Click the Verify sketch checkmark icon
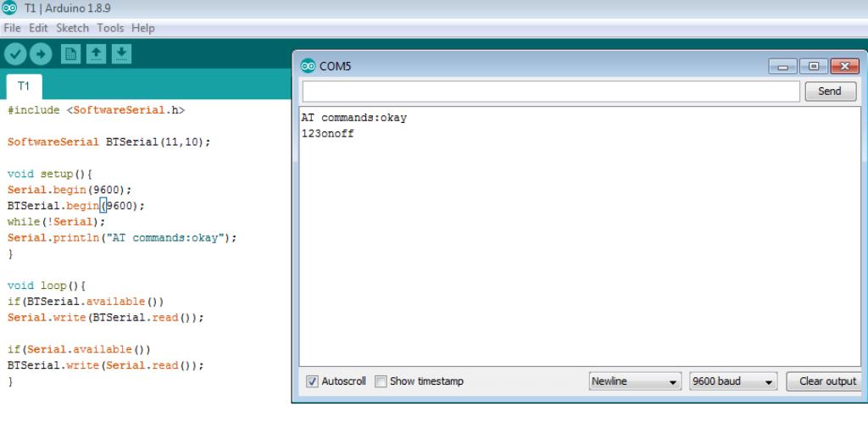 (15, 54)
